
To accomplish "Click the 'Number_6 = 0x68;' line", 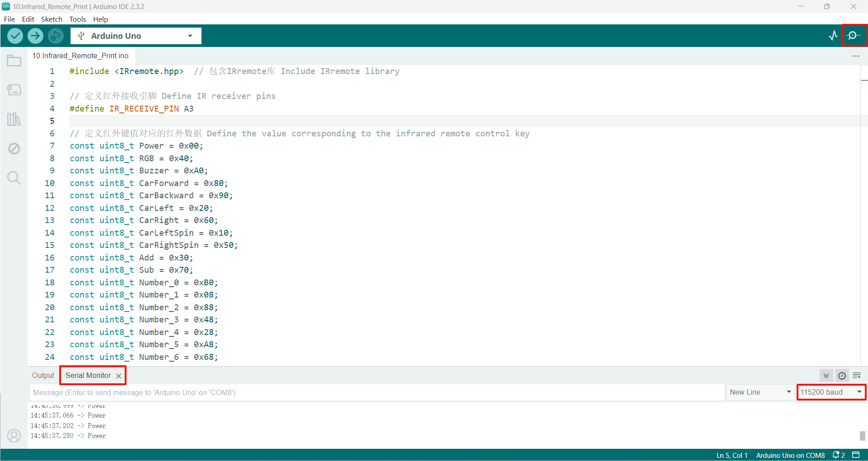I will (x=144, y=357).
